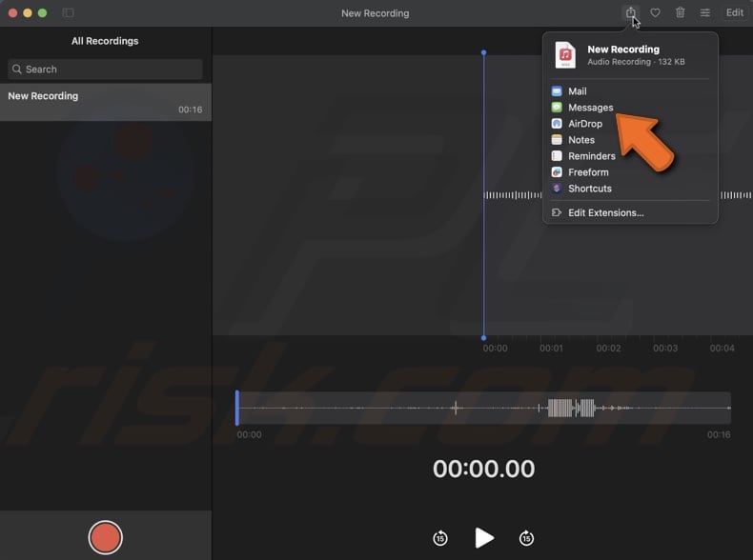
Task: Pick Shortcuts in the share menu
Action: point(589,189)
